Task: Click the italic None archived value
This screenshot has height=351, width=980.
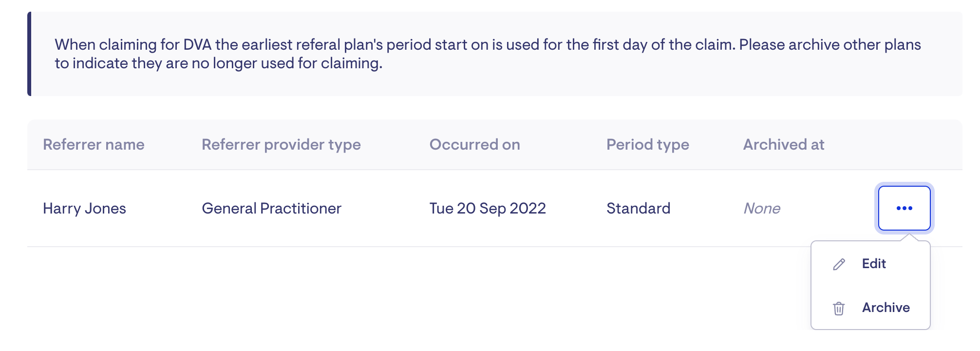Action: (762, 209)
